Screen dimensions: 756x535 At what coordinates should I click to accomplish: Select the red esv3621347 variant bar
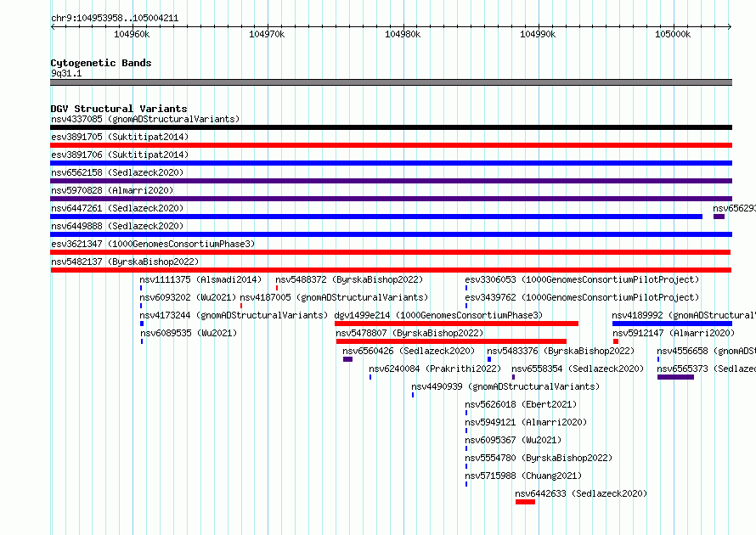(391, 252)
